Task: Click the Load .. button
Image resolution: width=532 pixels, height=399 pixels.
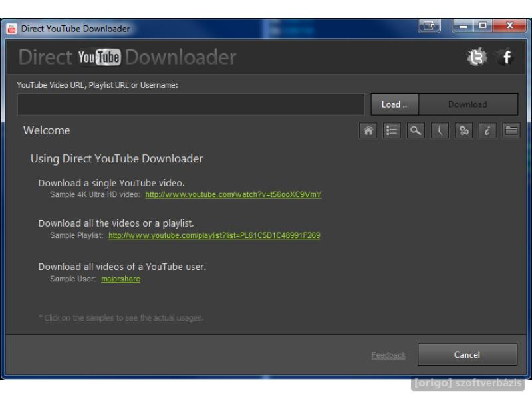Action: (x=394, y=104)
